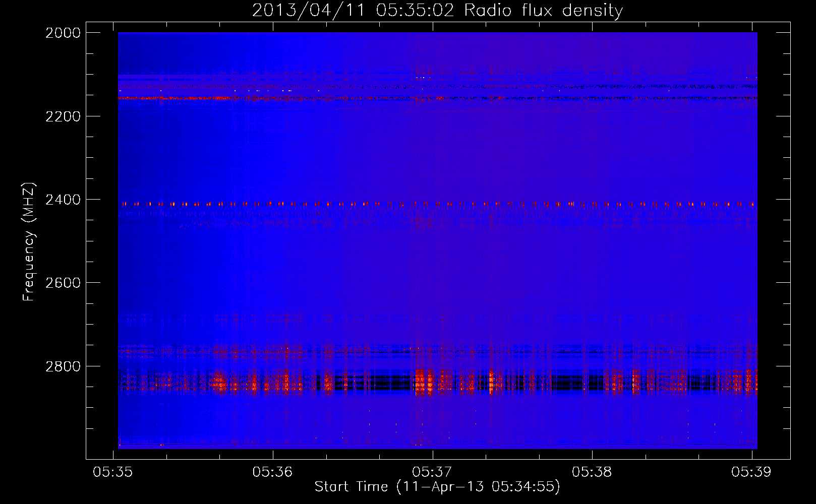
Task: Select the 2800 frequency tick label
Action: click(63, 366)
